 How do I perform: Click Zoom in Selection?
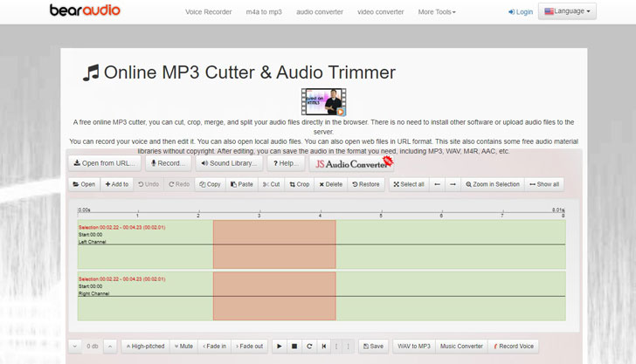(492, 184)
